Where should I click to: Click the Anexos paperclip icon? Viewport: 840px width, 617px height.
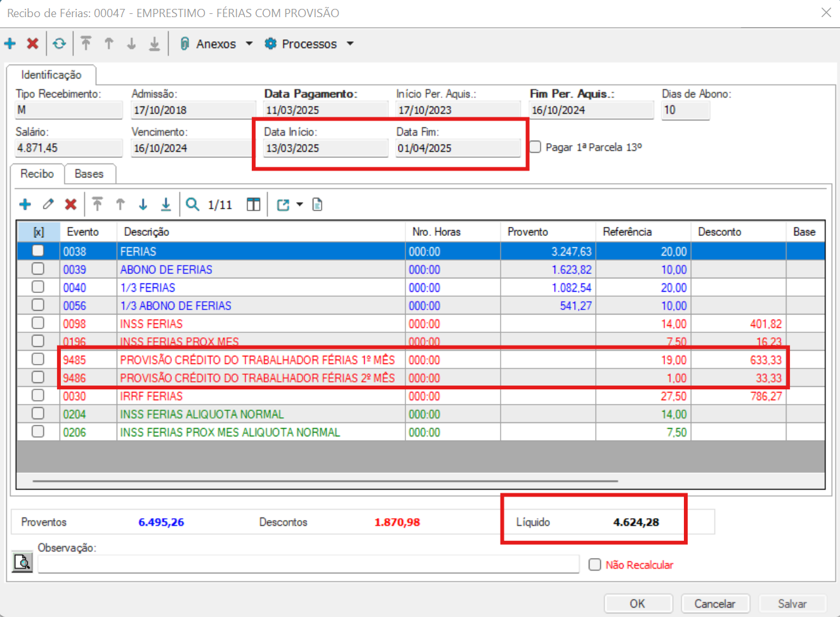(185, 44)
